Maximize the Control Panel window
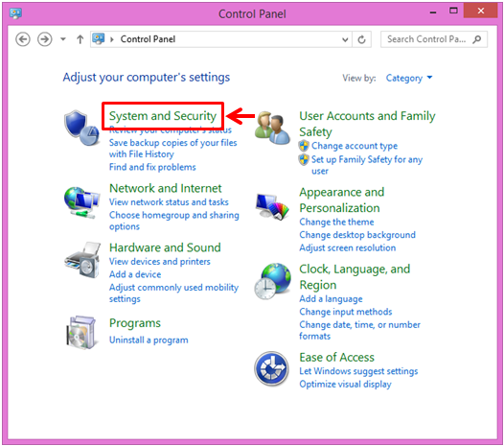The image size is (504, 446). [x=453, y=12]
